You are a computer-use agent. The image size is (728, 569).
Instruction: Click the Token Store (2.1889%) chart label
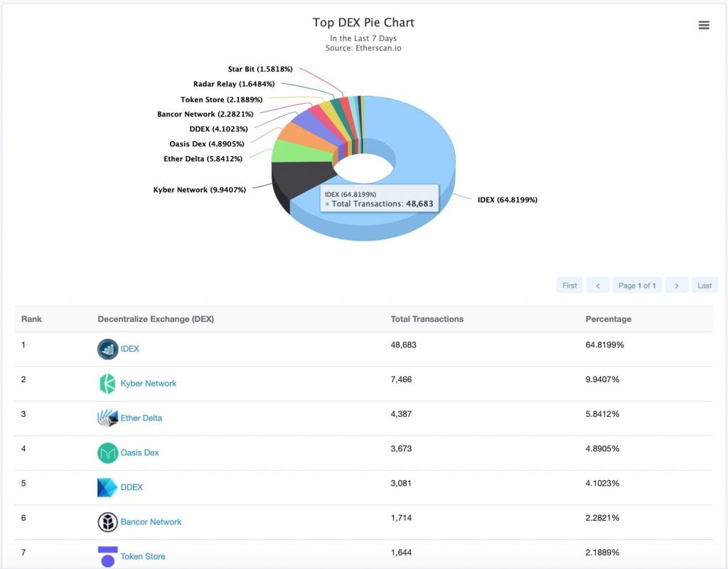[222, 99]
